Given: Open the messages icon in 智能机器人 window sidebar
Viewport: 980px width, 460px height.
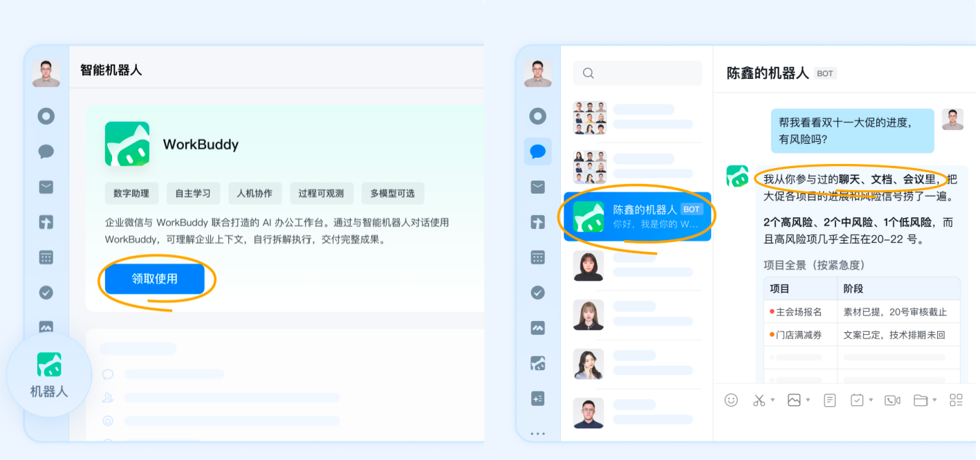Looking at the screenshot, I should point(46,151).
